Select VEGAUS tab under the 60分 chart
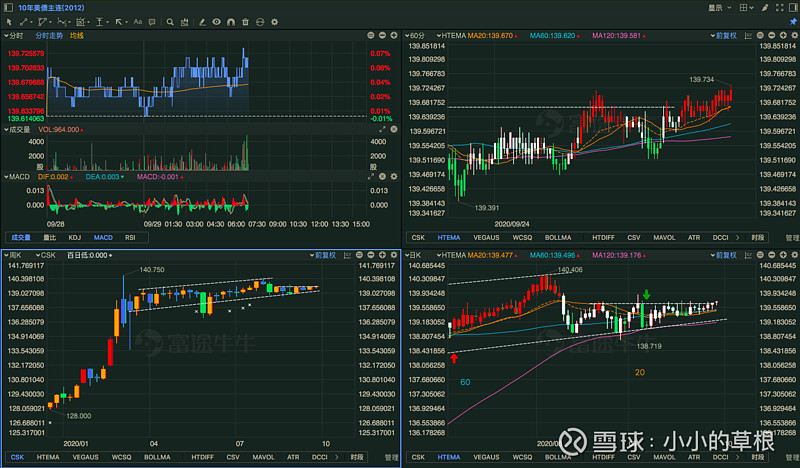Screen dimensions: 800x468 [x=486, y=238]
